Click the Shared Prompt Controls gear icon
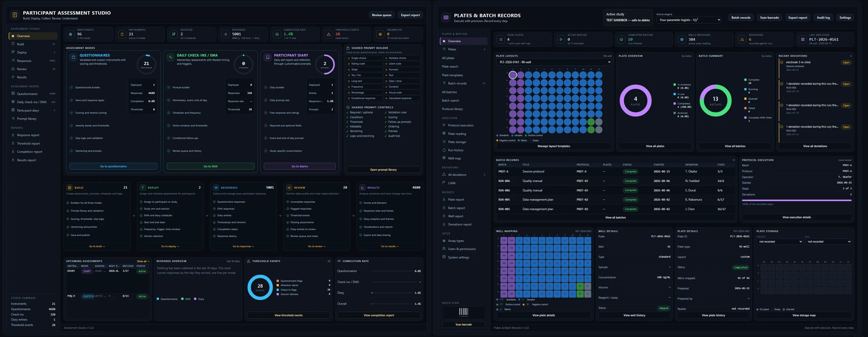This screenshot has height=337, width=868. click(348, 108)
